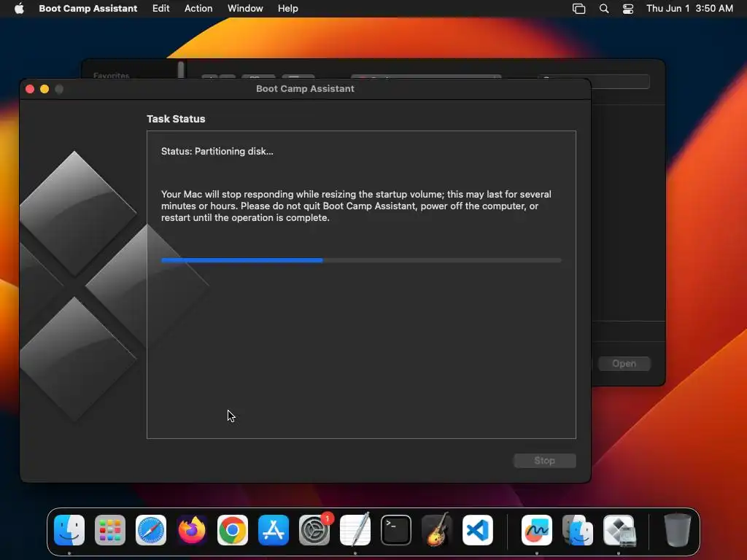Click the sidebar scrollbar in the background window

tap(181, 70)
